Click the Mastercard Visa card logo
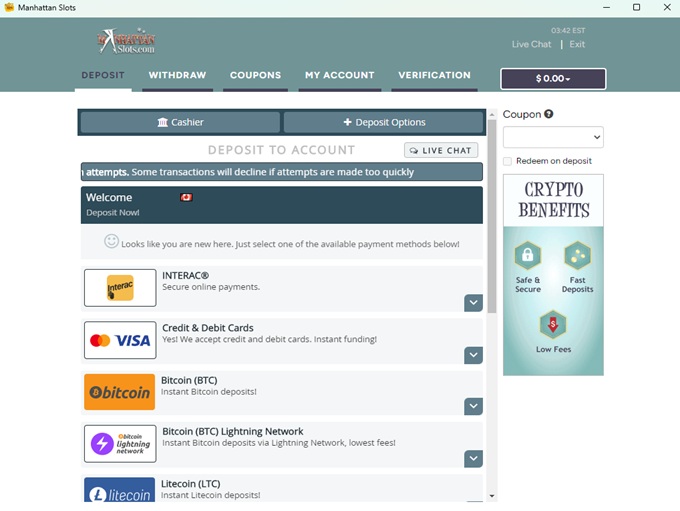The width and height of the screenshot is (680, 511). pyautogui.click(x=120, y=340)
